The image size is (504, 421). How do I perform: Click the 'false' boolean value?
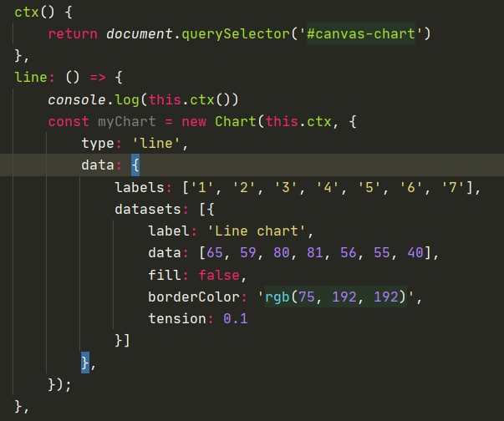tap(219, 275)
